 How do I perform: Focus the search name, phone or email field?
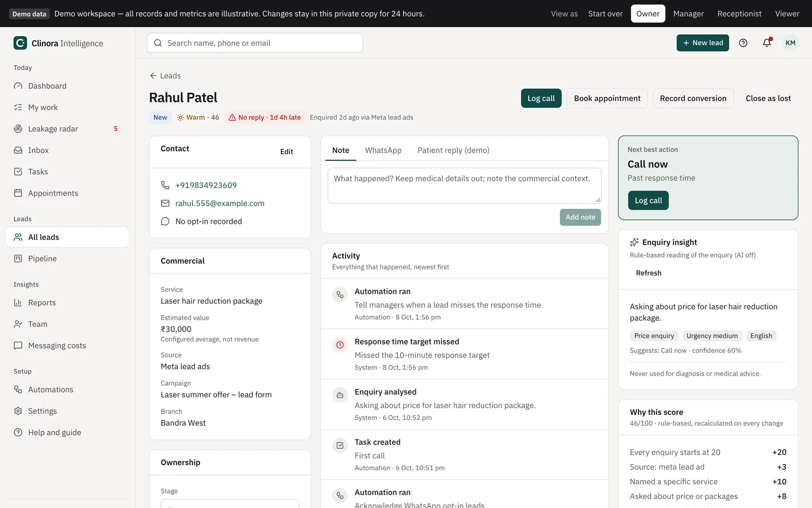255,43
